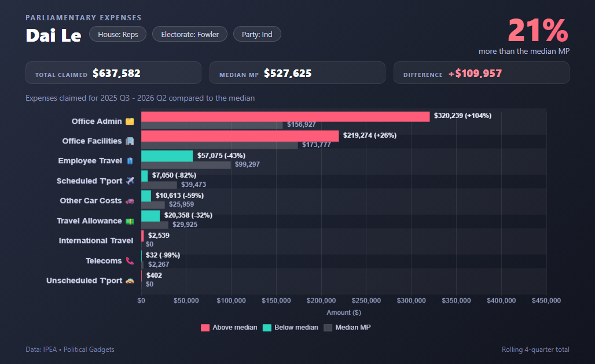Click the more than the median MP caption
The height and width of the screenshot is (364, 595).
point(524,52)
